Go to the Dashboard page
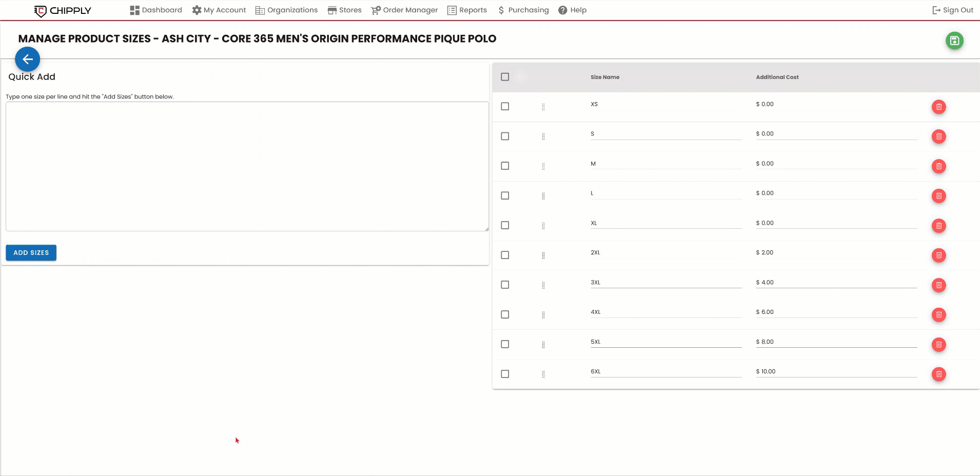980x476 pixels. 156,10
